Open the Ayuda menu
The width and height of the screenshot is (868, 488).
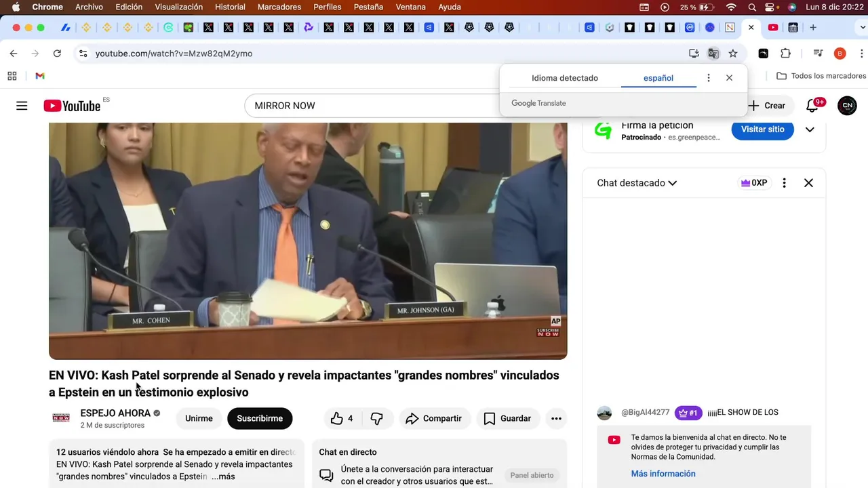click(x=450, y=7)
